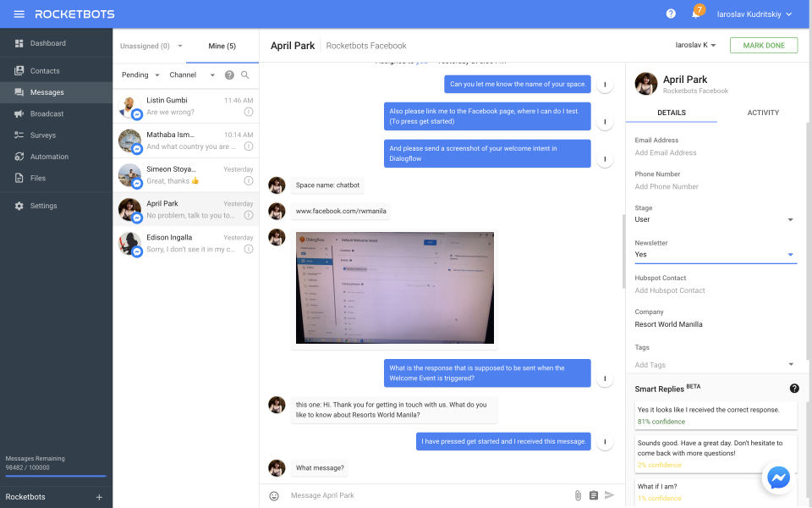Open the Dashboard sidebar item
Viewport: 812px width, 508px height.
pos(56,43)
